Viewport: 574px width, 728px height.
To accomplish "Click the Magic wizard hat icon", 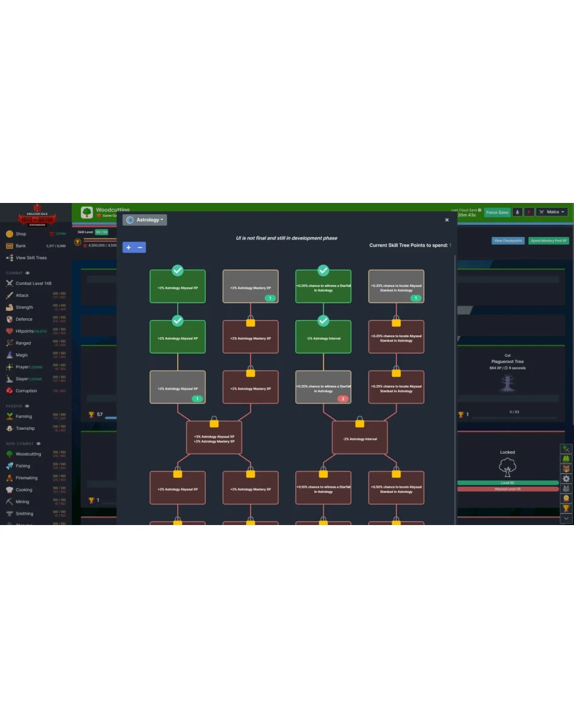I will click(9, 355).
